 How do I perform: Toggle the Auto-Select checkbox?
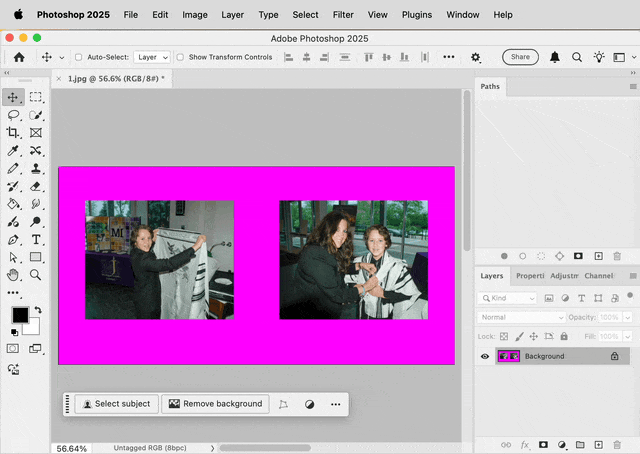coord(78,57)
